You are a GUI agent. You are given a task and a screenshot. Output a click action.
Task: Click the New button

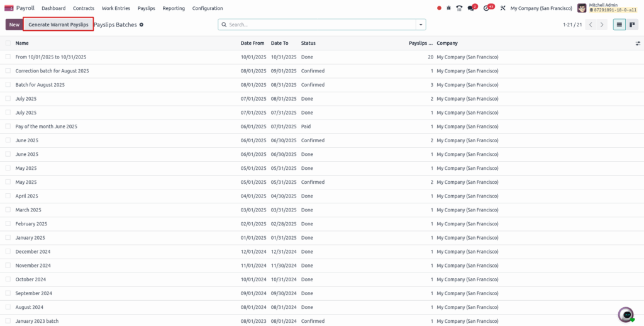tap(14, 25)
